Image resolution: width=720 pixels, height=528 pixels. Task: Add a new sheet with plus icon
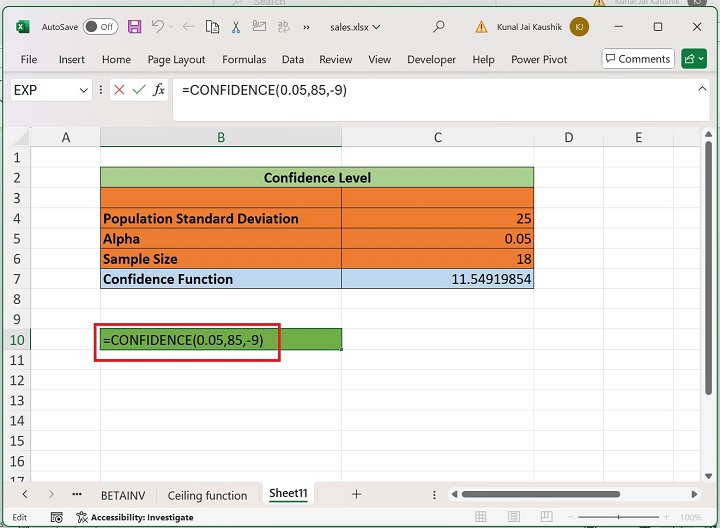pos(356,494)
